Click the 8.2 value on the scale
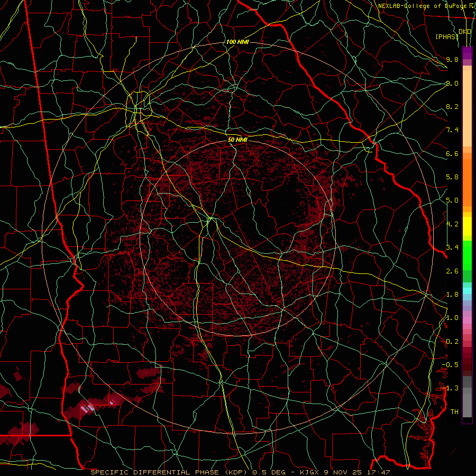 tap(452, 106)
